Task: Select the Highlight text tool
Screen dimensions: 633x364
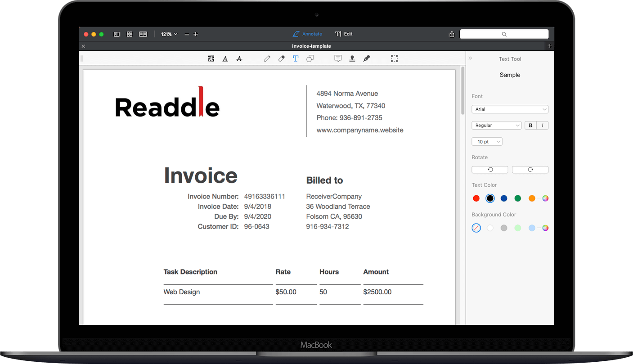Action: pos(211,58)
